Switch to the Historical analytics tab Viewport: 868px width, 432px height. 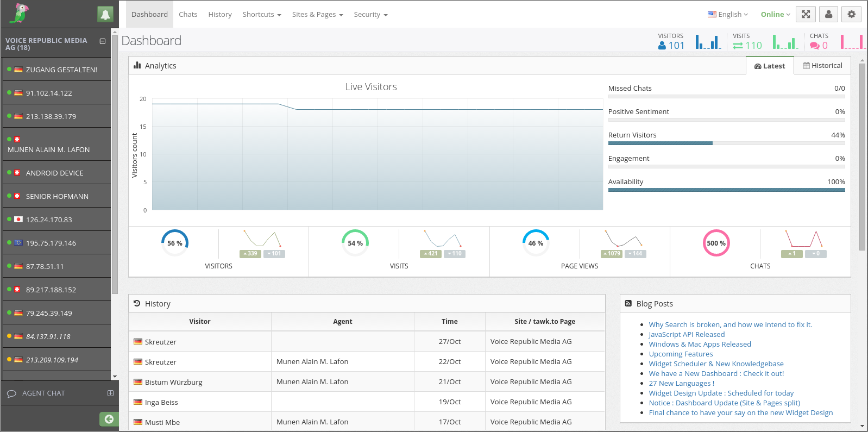tap(822, 65)
